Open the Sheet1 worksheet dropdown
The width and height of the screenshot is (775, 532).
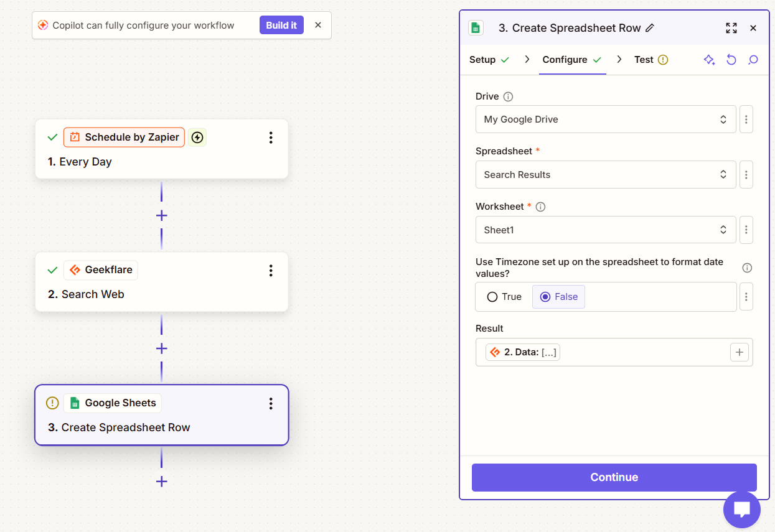coord(606,230)
